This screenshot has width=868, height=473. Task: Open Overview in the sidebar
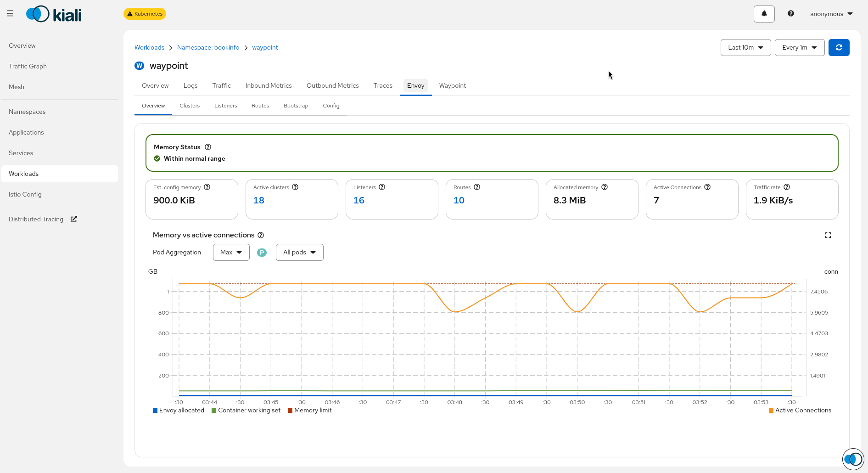pyautogui.click(x=60, y=45)
